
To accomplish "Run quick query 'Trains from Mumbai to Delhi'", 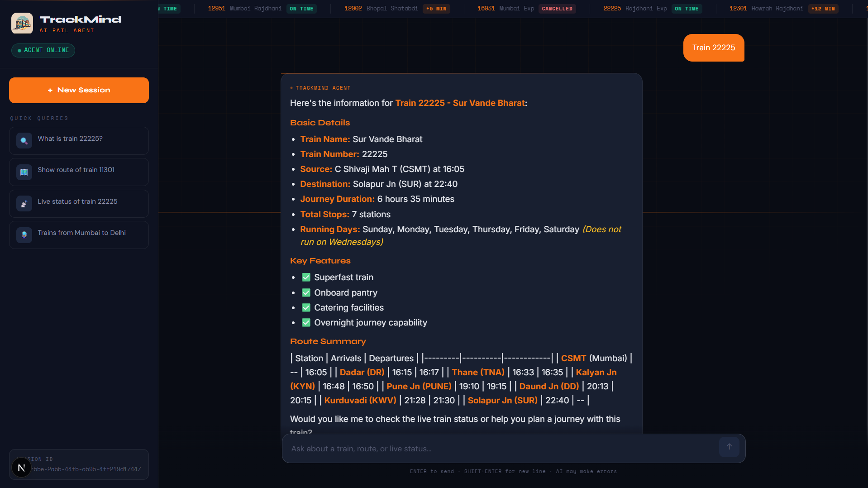I will point(79,235).
